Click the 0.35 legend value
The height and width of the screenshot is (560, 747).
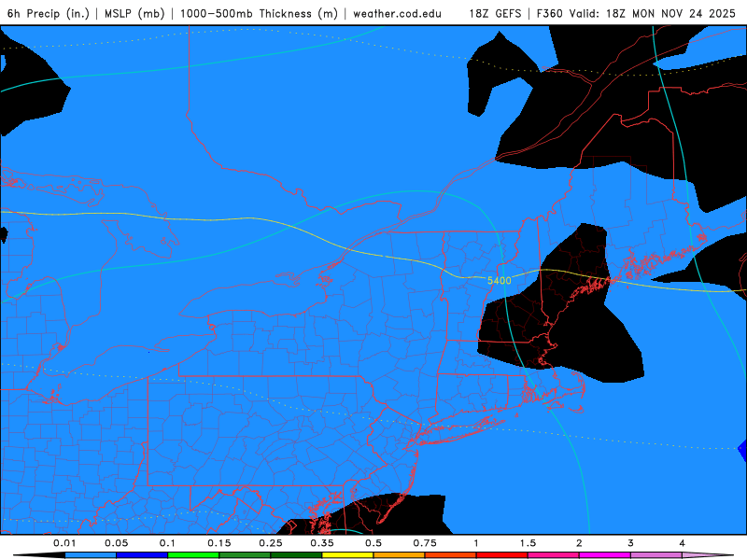tap(322, 543)
